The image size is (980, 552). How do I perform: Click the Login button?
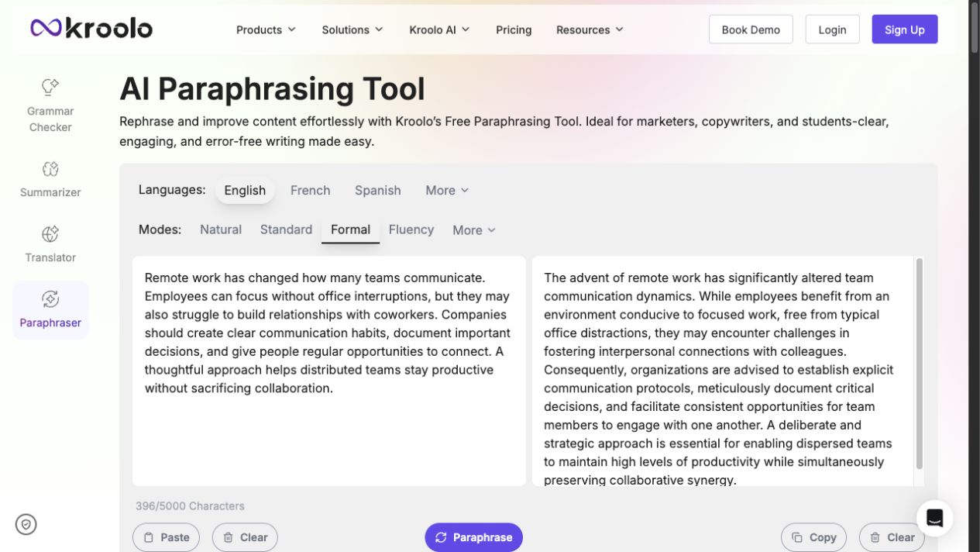point(832,29)
